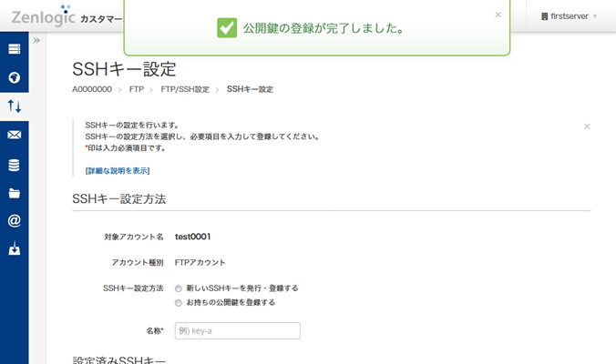Open the globe domain icon in sidebar
Viewport: 616px width, 364px height.
tap(15, 77)
